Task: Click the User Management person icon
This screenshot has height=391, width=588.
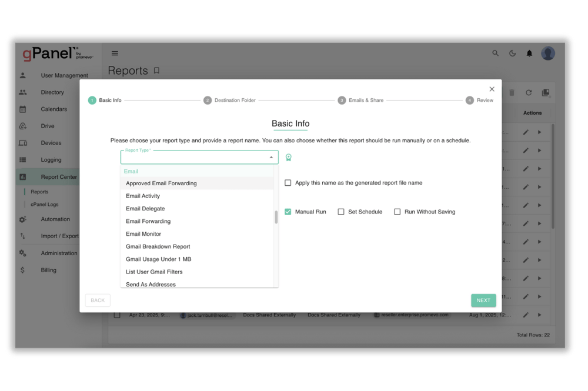Action: (x=23, y=75)
